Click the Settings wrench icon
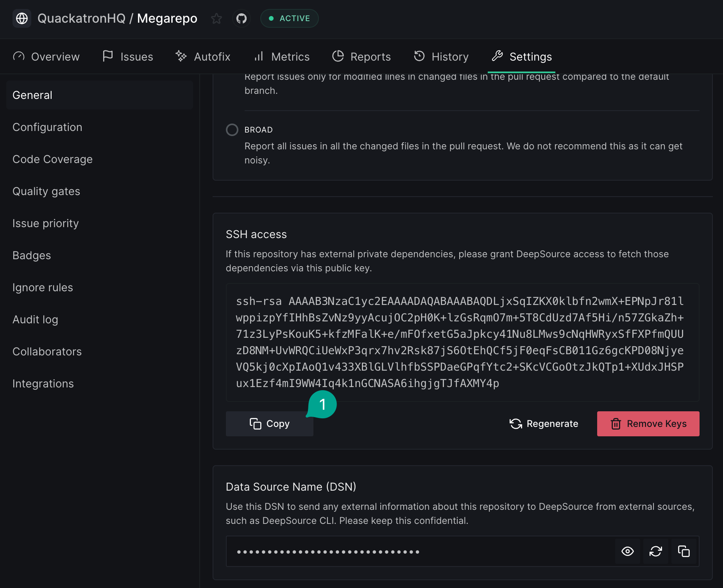The height and width of the screenshot is (588, 723). (x=497, y=56)
